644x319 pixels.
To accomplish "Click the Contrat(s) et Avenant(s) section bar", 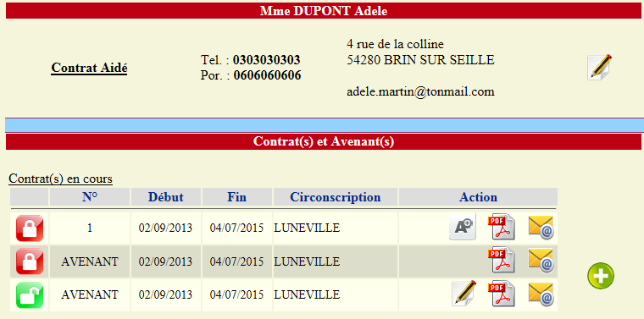I will pos(323,141).
